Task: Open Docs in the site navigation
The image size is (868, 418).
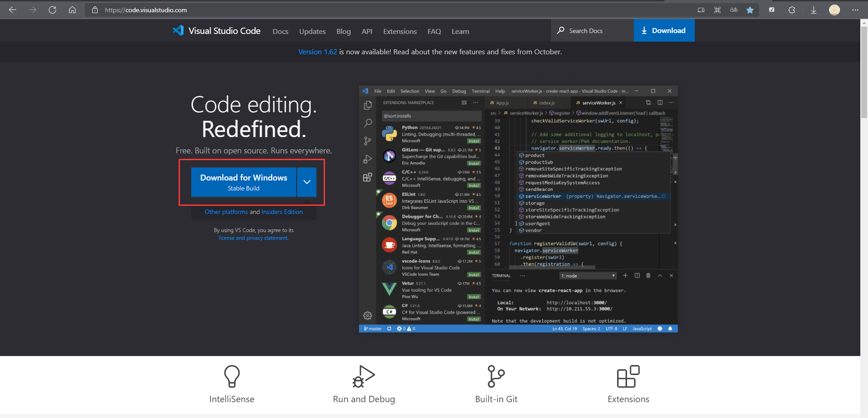Action: [280, 31]
